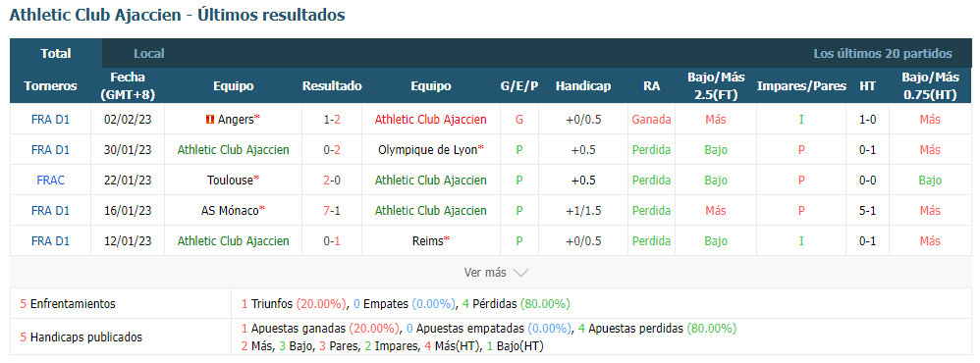Click the Impares/Pares column header
The height and width of the screenshot is (363, 980).
801,86
